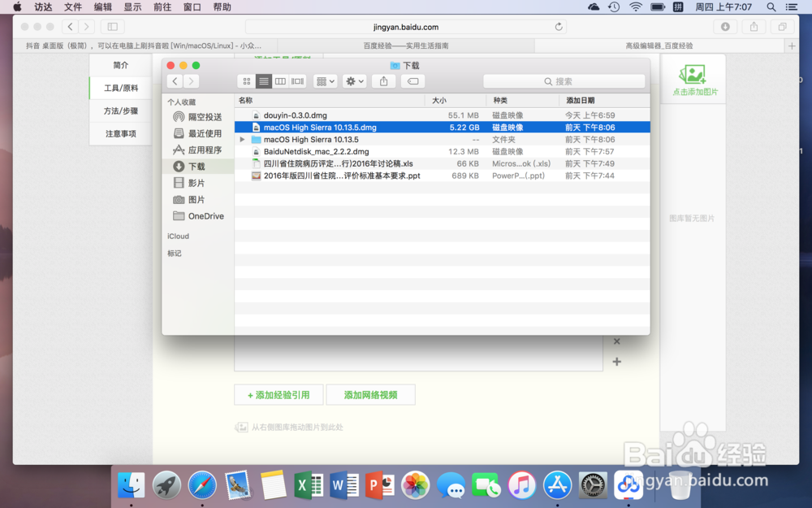Open the 显示 menu
Screen dimensions: 812x508
pyautogui.click(x=132, y=7)
